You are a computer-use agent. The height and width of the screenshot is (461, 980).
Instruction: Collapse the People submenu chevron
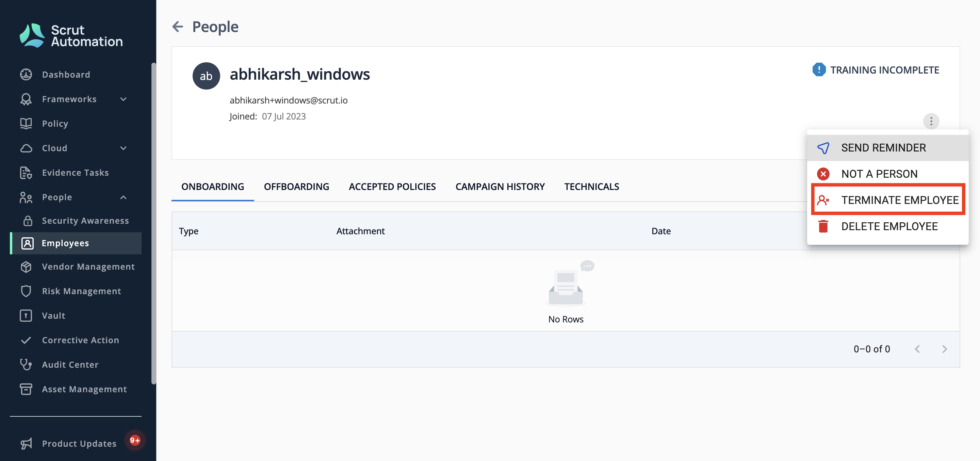click(123, 197)
